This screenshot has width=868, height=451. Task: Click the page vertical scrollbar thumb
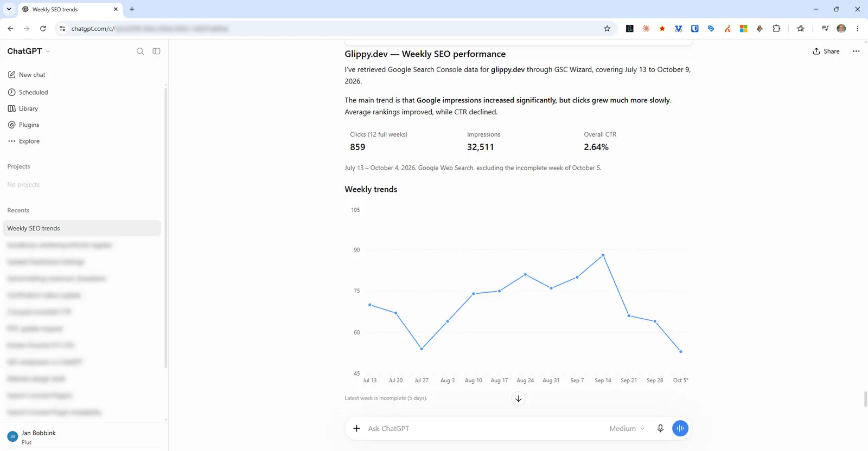(x=865, y=399)
